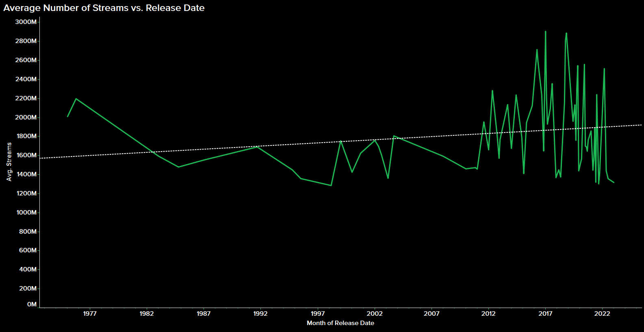Select the 'Avg. Streams' y-axis label
This screenshot has width=644, height=332.
pos(9,162)
